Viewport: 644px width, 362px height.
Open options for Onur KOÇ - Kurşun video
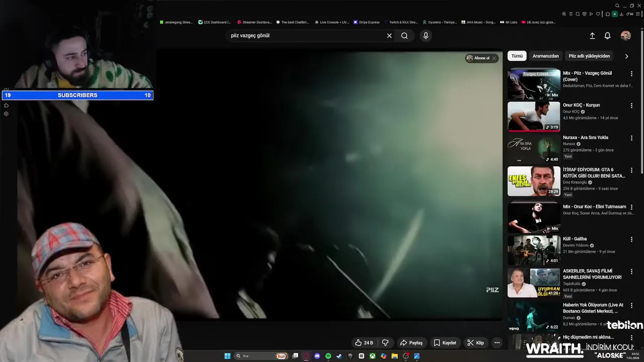click(x=631, y=106)
